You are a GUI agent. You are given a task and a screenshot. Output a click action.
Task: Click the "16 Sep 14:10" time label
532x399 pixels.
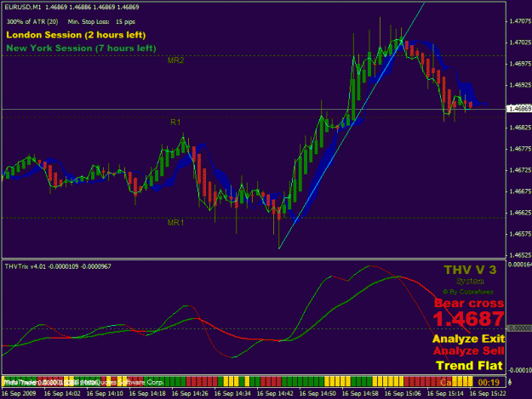pos(105,394)
